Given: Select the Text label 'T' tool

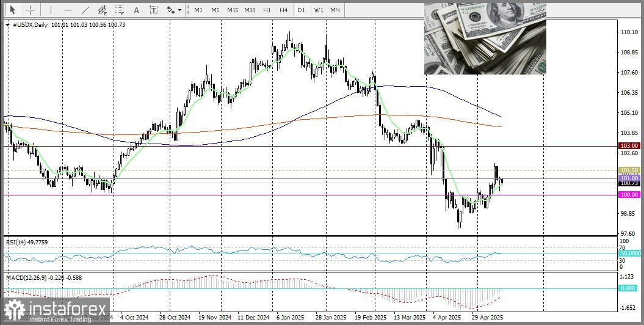Looking at the screenshot, I should pyautogui.click(x=153, y=10).
